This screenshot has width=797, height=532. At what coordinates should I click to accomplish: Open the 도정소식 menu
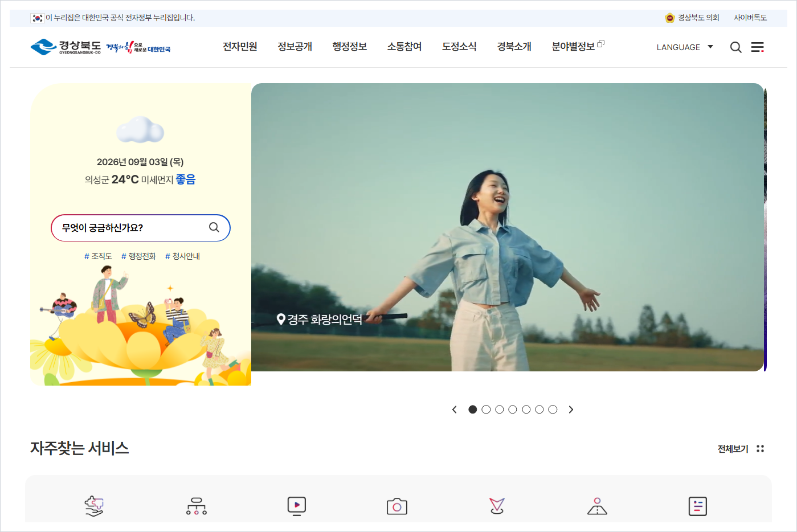459,47
